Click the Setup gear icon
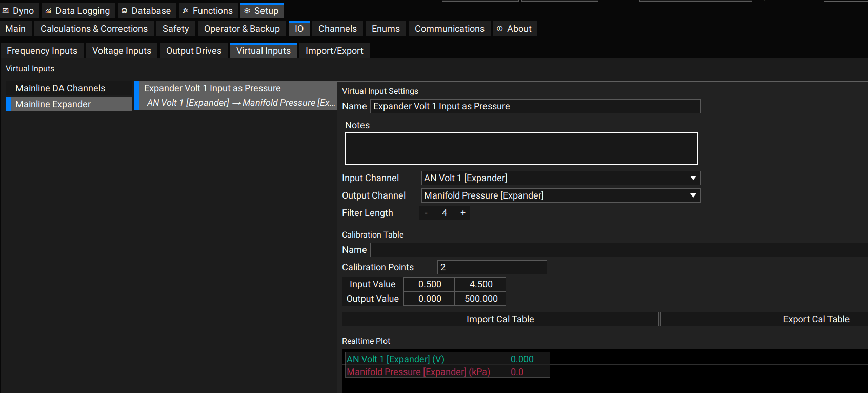 click(247, 11)
